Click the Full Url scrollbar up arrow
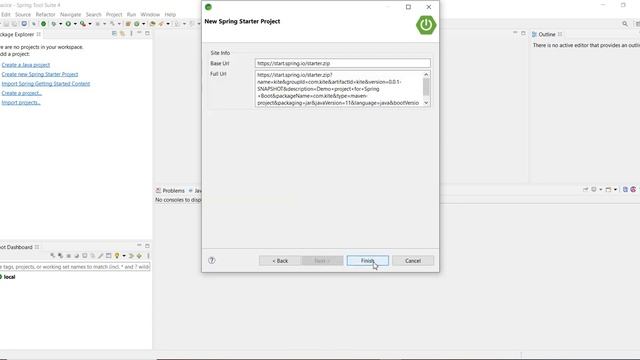Image resolution: width=640 pixels, height=360 pixels. [x=426, y=74]
